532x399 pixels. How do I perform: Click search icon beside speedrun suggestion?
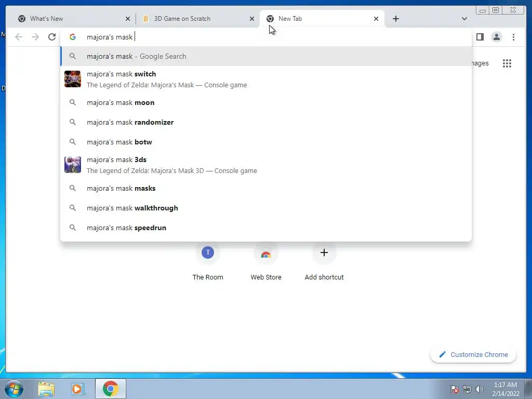73,228
